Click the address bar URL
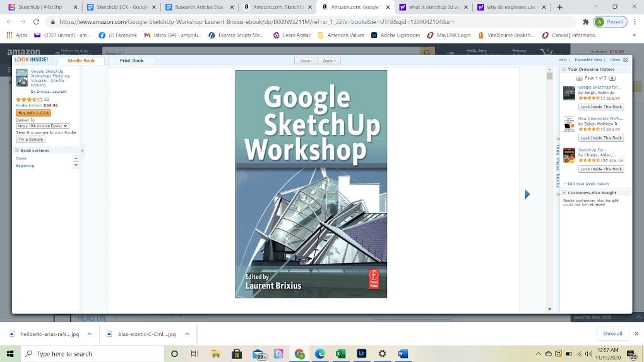This screenshot has width=644, height=362. [x=257, y=21]
